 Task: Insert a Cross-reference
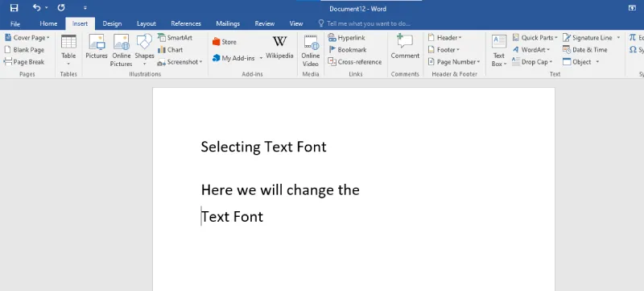[x=355, y=62]
